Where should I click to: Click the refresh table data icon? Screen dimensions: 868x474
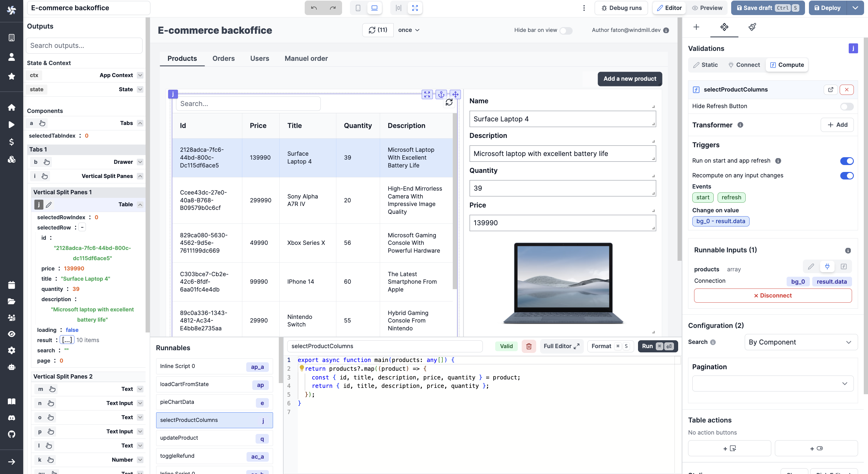pos(448,103)
